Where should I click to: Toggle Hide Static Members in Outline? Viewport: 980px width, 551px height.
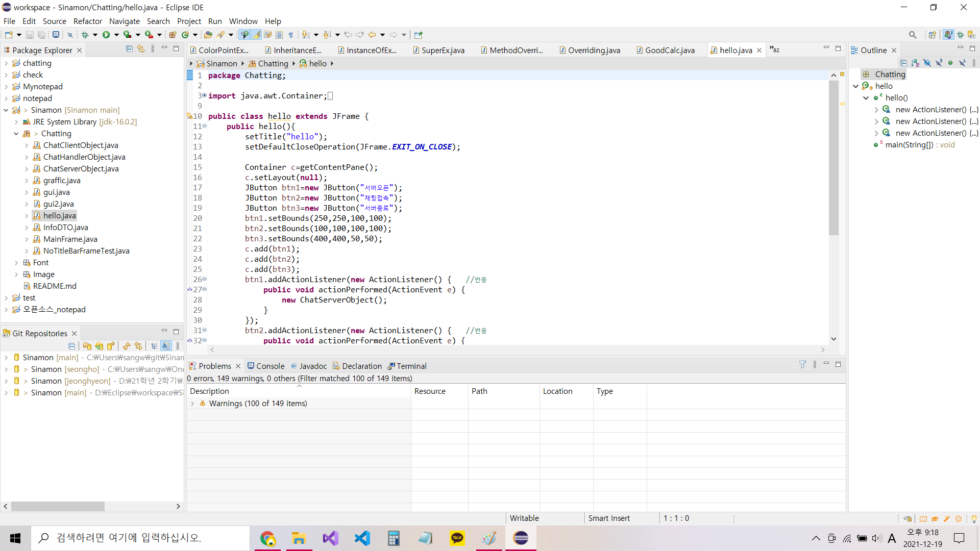tap(939, 63)
